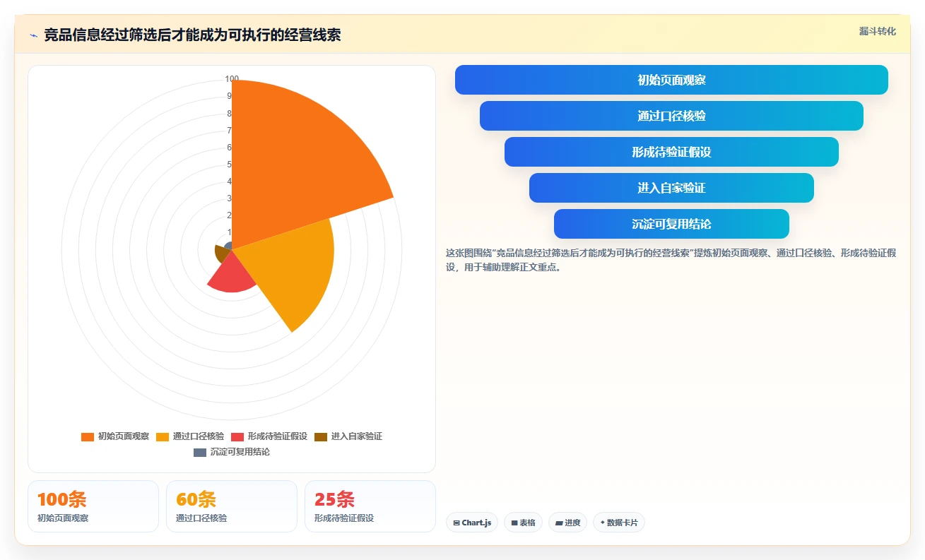Image resolution: width=925 pixels, height=560 pixels.
Task: Open the 60条 data card
Action: point(232,506)
